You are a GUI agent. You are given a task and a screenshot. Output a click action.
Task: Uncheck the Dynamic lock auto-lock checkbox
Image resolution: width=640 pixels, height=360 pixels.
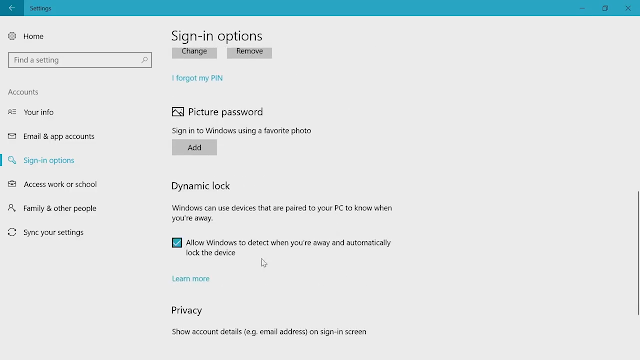point(177,243)
